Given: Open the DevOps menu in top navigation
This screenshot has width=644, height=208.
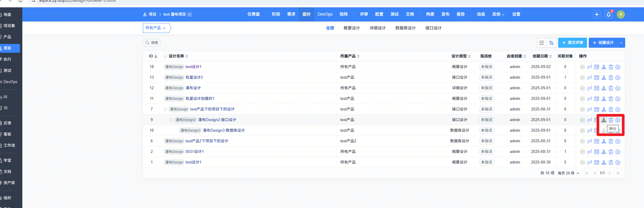Looking at the screenshot, I should pos(325,14).
